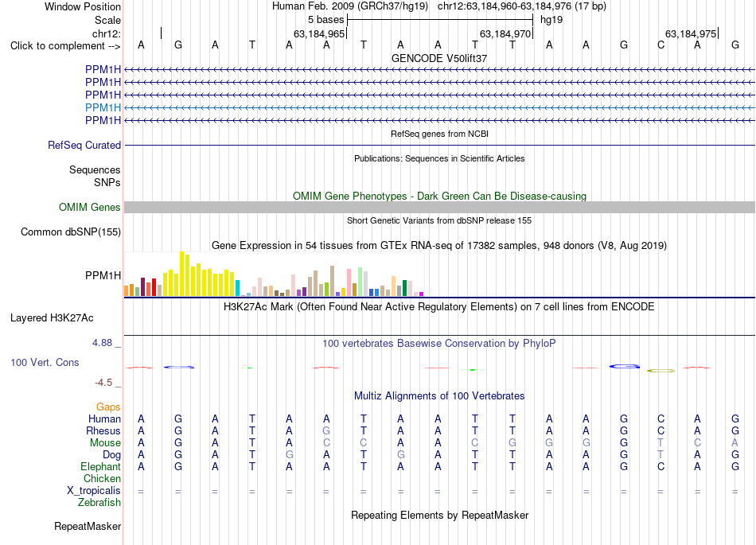Select the Human alignment row label
This screenshot has height=545, width=756.
tap(104, 418)
